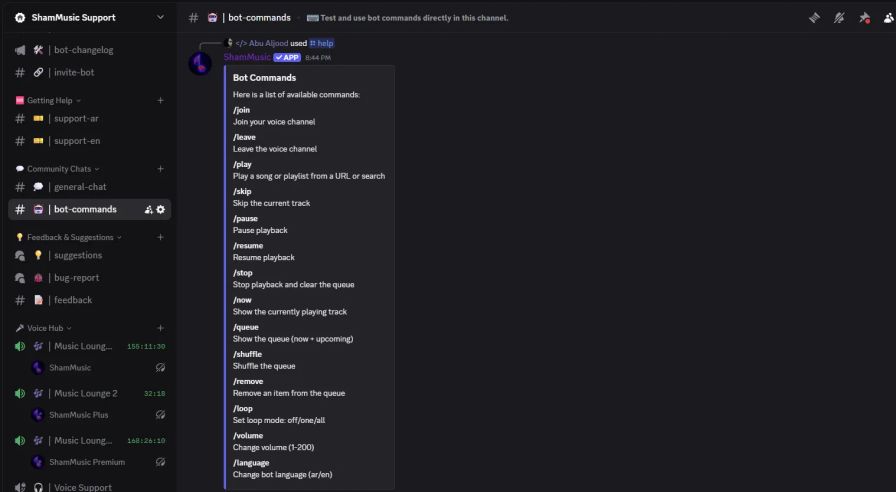The width and height of the screenshot is (896, 492).
Task: Add a channel to Voice Hub category
Action: point(160,328)
